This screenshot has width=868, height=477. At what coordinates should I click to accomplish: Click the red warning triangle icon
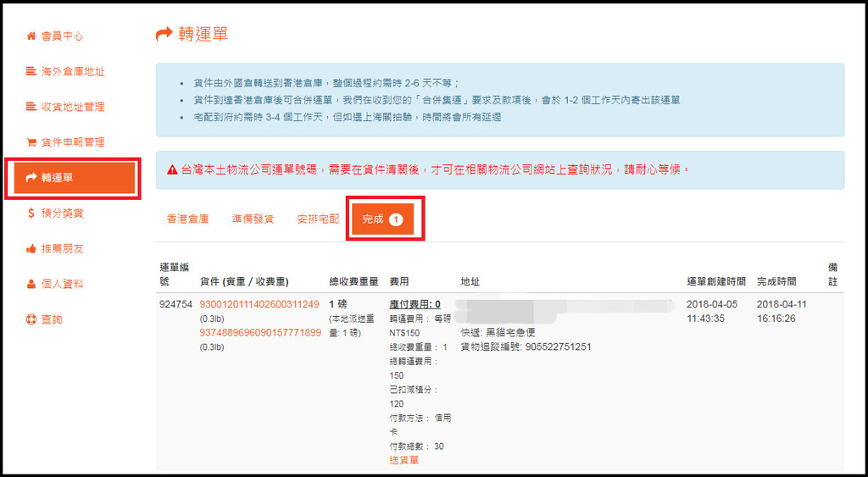[173, 169]
